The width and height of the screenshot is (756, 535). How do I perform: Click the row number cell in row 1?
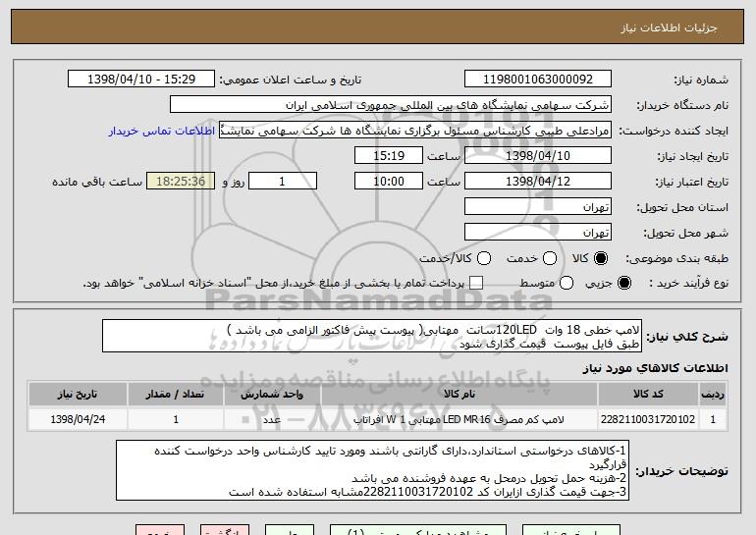[713, 419]
